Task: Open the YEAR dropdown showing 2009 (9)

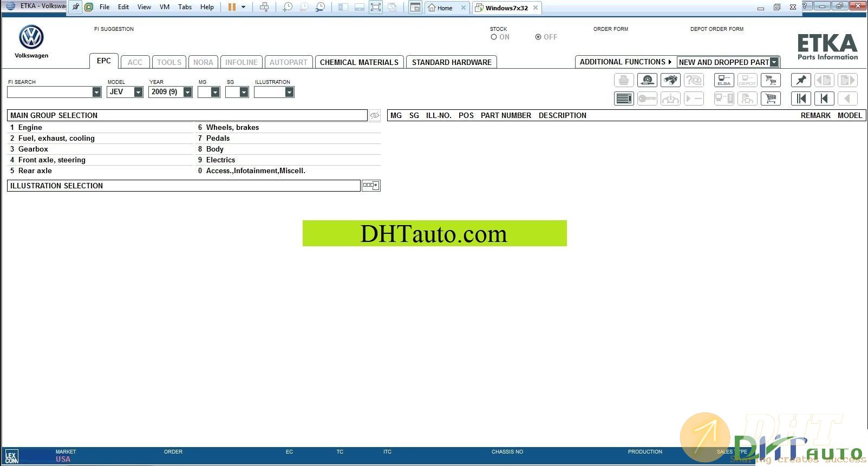Action: (187, 92)
